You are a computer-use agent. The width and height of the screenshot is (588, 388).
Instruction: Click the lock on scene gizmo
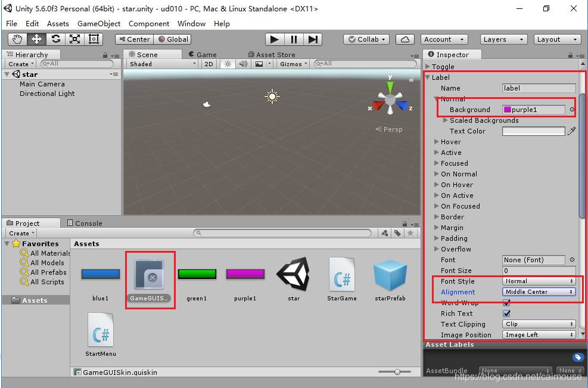pos(412,79)
